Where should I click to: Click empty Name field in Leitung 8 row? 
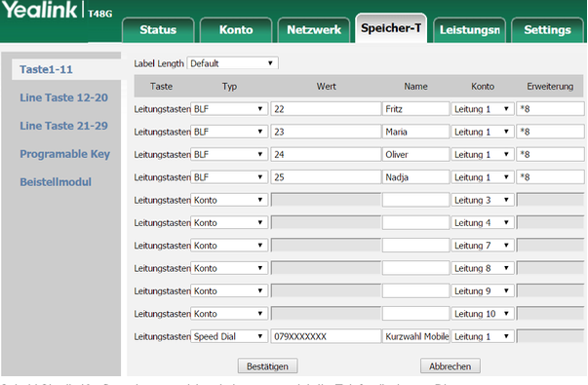coord(415,268)
